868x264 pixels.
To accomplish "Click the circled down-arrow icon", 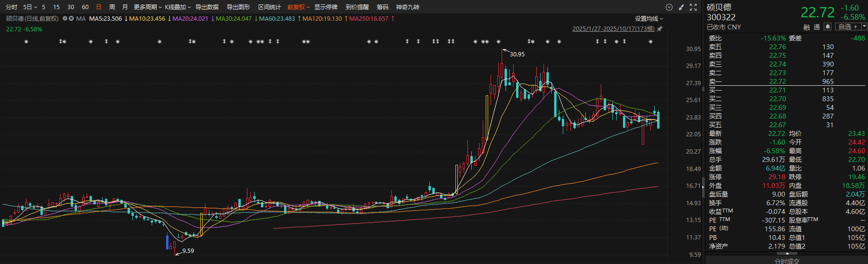I will 669,7.
